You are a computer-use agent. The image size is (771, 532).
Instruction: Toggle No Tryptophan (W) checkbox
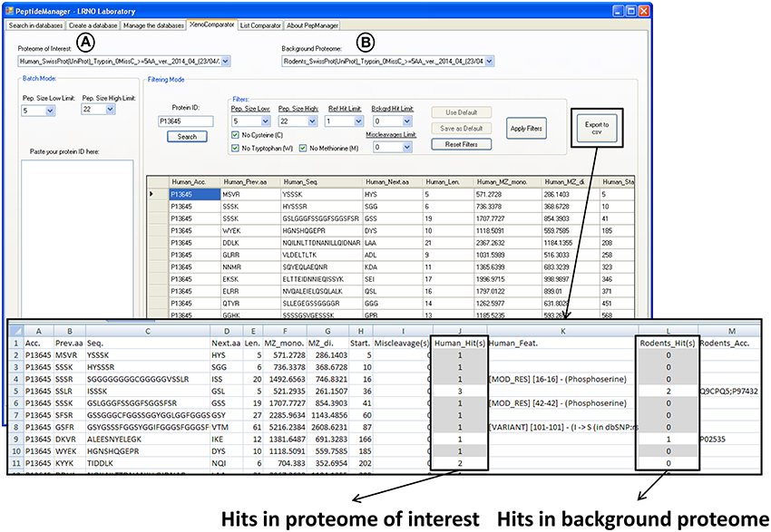(x=235, y=149)
